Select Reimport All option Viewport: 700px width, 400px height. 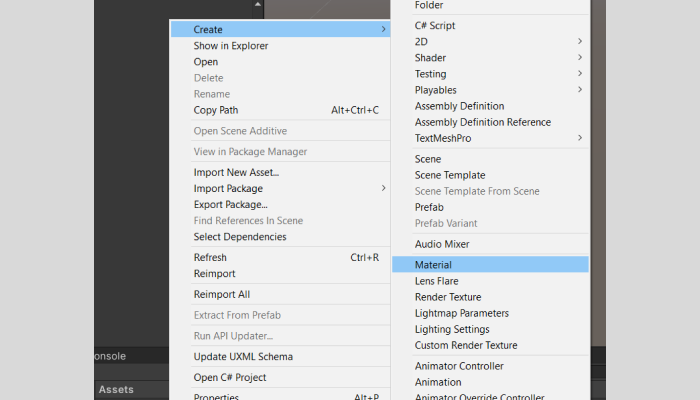(221, 294)
